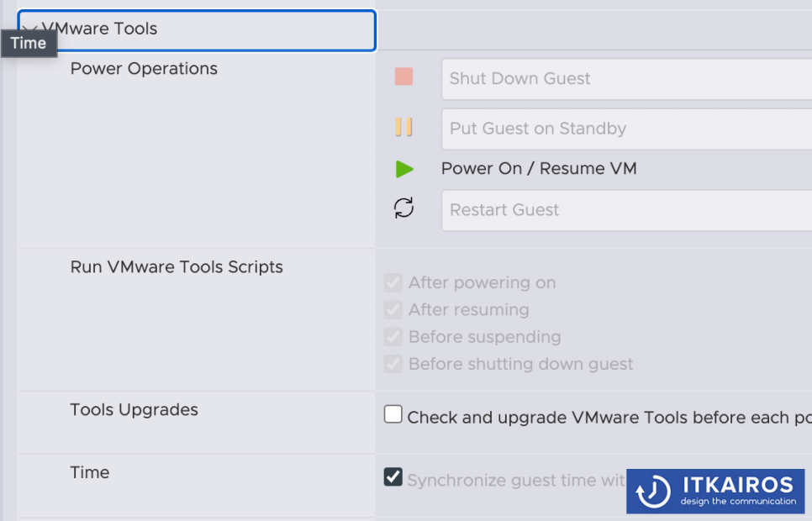Viewport: 812px width, 521px height.
Task: Click the green Power On play icon
Action: [x=404, y=169]
